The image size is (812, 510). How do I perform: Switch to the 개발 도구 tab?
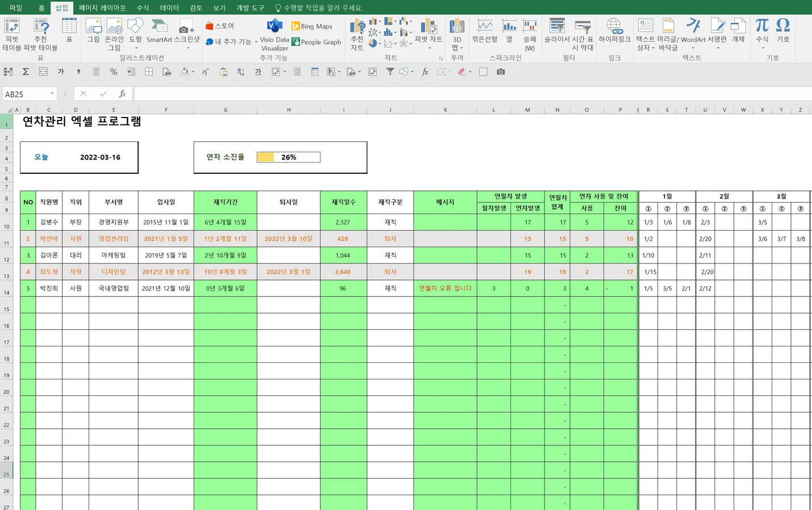(x=250, y=8)
